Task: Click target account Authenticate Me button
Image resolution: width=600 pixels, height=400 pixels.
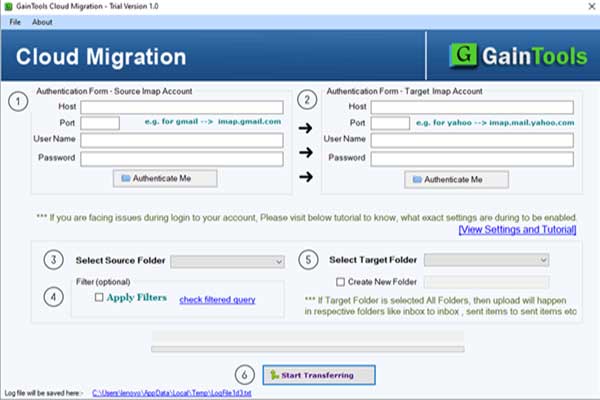Action: click(457, 180)
